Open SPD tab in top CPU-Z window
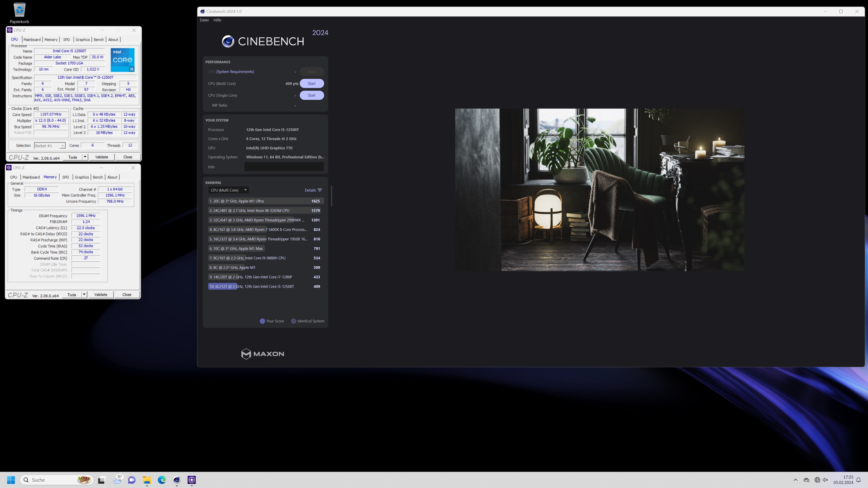The width and height of the screenshot is (868, 488). pos(66,39)
